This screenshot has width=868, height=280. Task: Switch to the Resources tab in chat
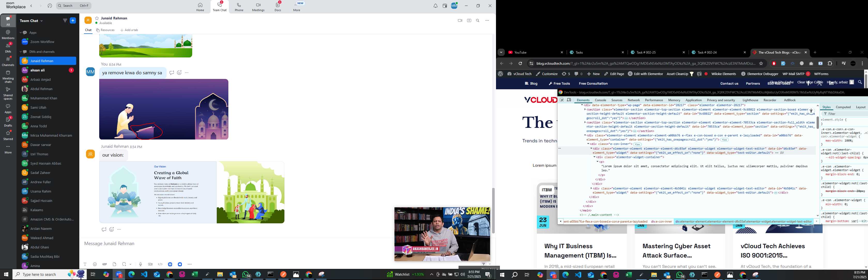coord(105,30)
